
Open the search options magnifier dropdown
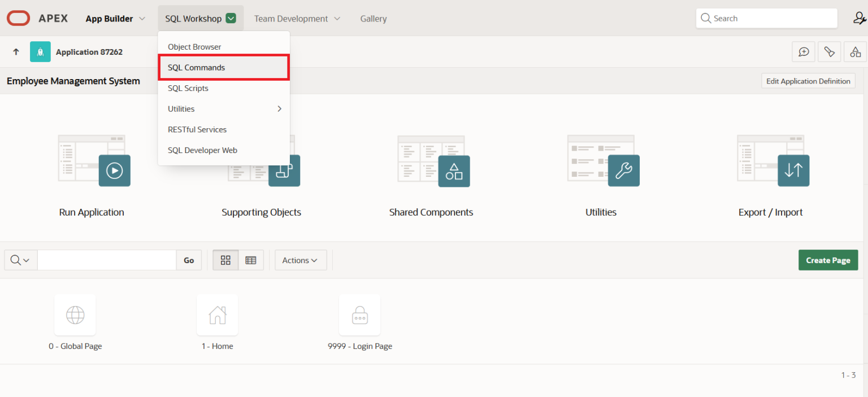tap(20, 260)
